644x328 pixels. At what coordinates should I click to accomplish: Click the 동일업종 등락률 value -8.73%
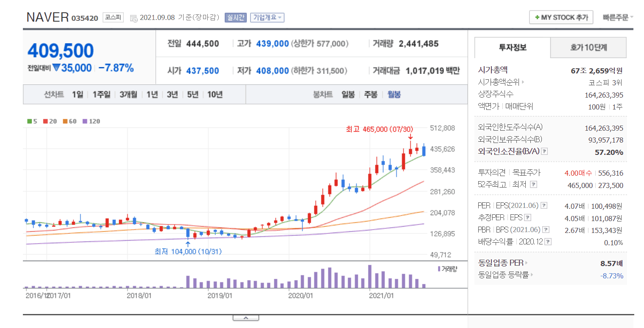[x=612, y=276]
